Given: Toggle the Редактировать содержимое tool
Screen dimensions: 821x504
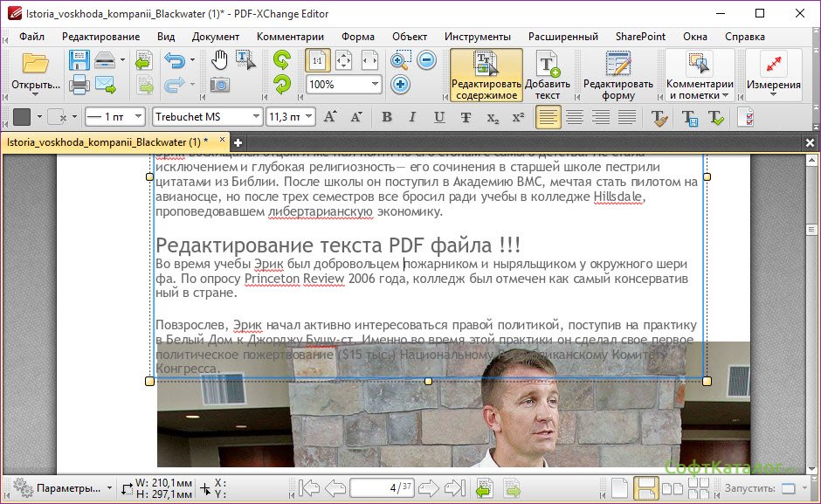Looking at the screenshot, I should (486, 75).
